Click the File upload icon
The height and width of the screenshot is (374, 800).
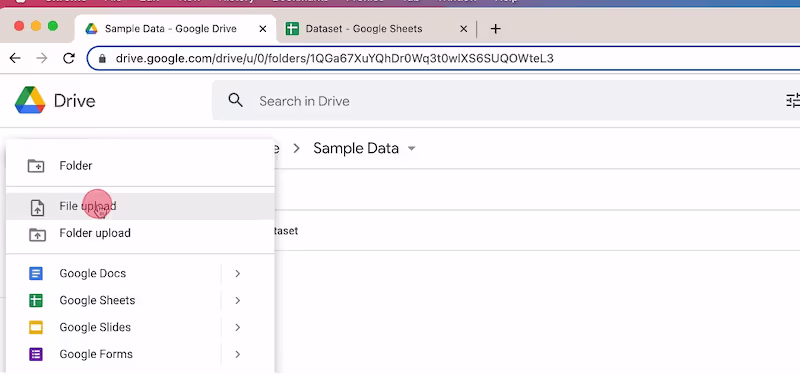tap(37, 207)
